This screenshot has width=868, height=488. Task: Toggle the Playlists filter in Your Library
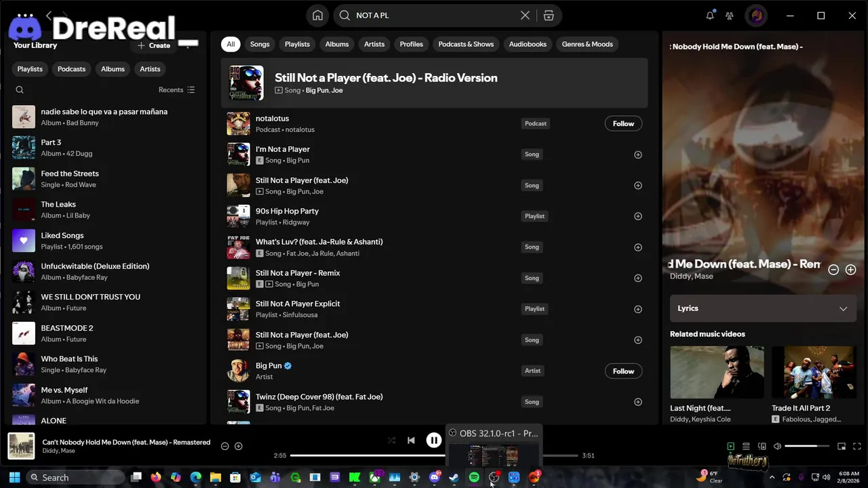coord(30,69)
